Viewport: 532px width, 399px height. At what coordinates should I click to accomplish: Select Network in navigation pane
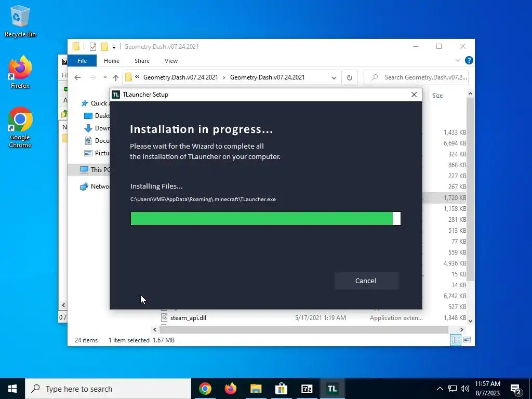point(95,187)
